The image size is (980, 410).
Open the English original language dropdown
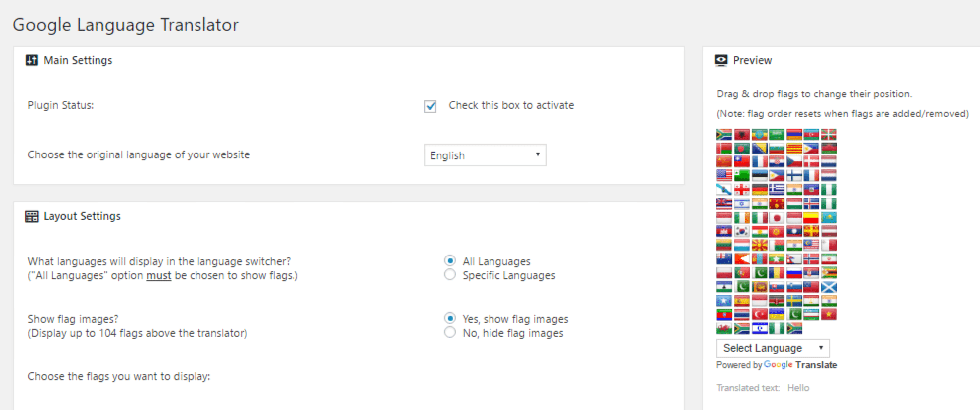485,155
